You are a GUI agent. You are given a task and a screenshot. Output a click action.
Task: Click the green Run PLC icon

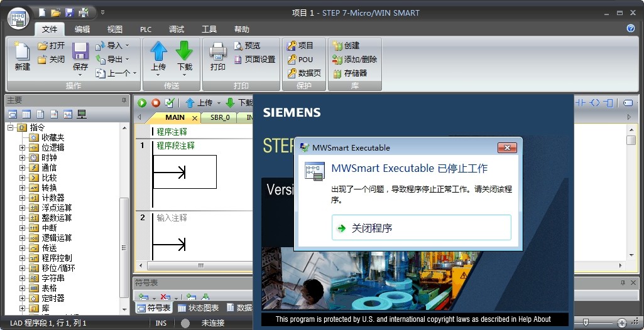(x=142, y=103)
